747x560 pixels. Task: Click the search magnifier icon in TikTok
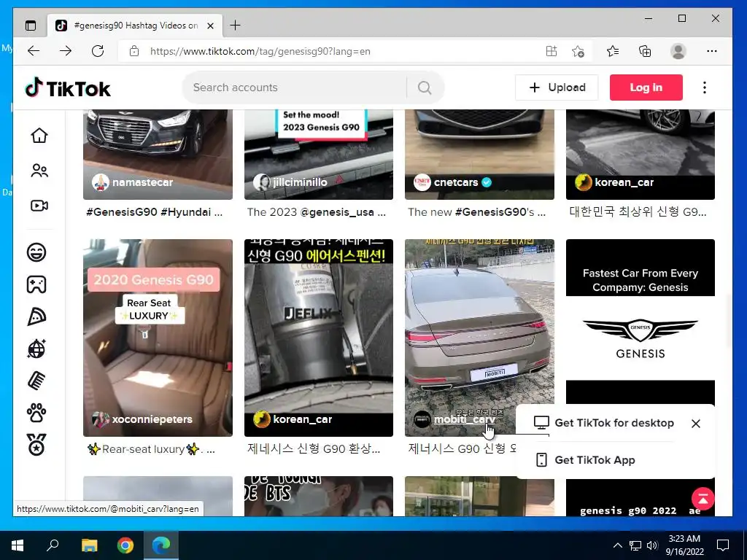(425, 87)
